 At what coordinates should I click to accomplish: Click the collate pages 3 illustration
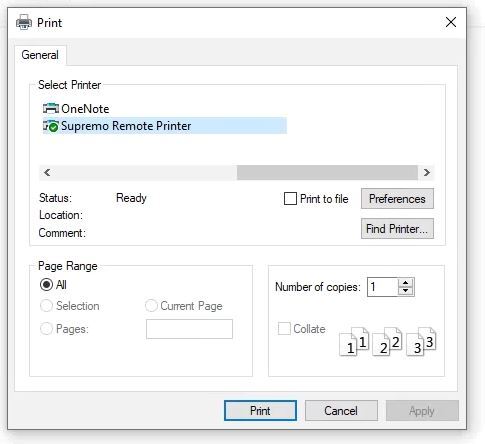click(x=421, y=342)
